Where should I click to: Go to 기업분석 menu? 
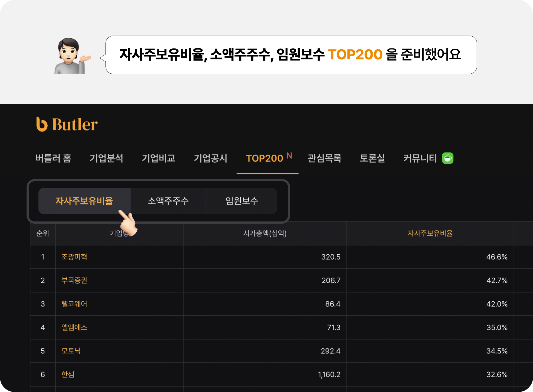106,158
